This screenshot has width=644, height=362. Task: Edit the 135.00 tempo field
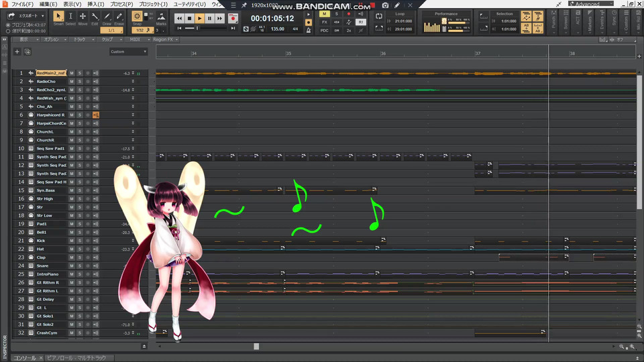278,29
